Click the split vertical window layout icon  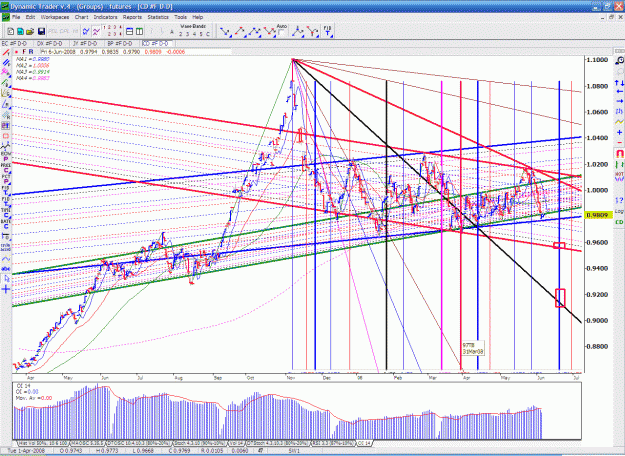[140, 31]
